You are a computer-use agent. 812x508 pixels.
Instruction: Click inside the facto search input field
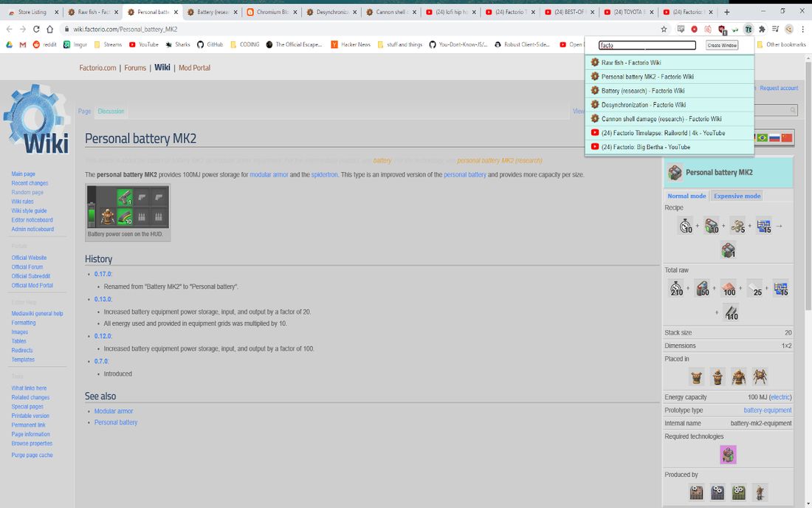pos(646,45)
